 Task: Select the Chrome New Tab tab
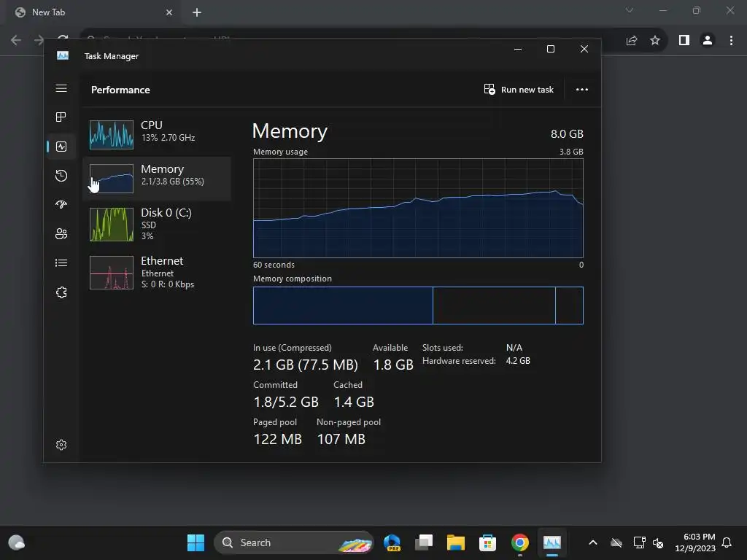coord(93,12)
